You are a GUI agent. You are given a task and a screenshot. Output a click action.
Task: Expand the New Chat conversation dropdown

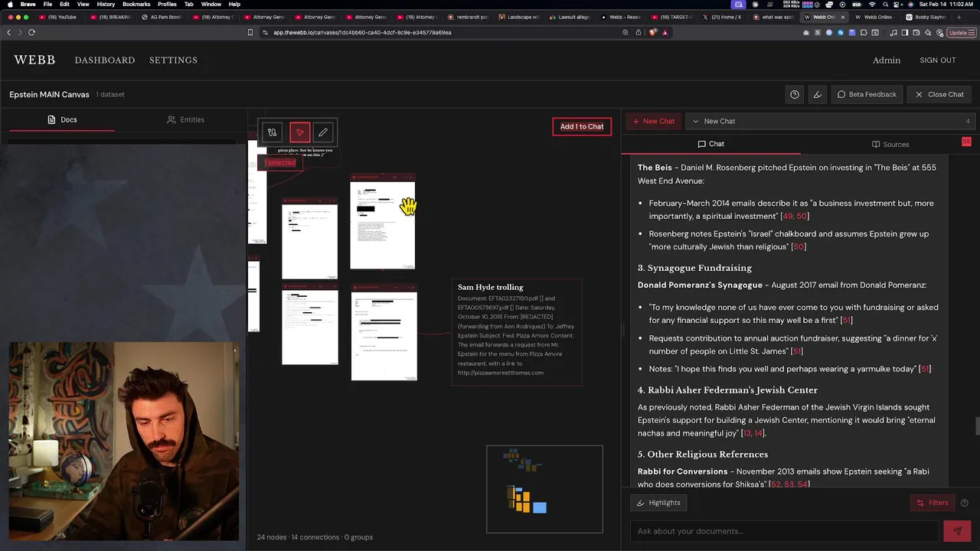point(831,121)
